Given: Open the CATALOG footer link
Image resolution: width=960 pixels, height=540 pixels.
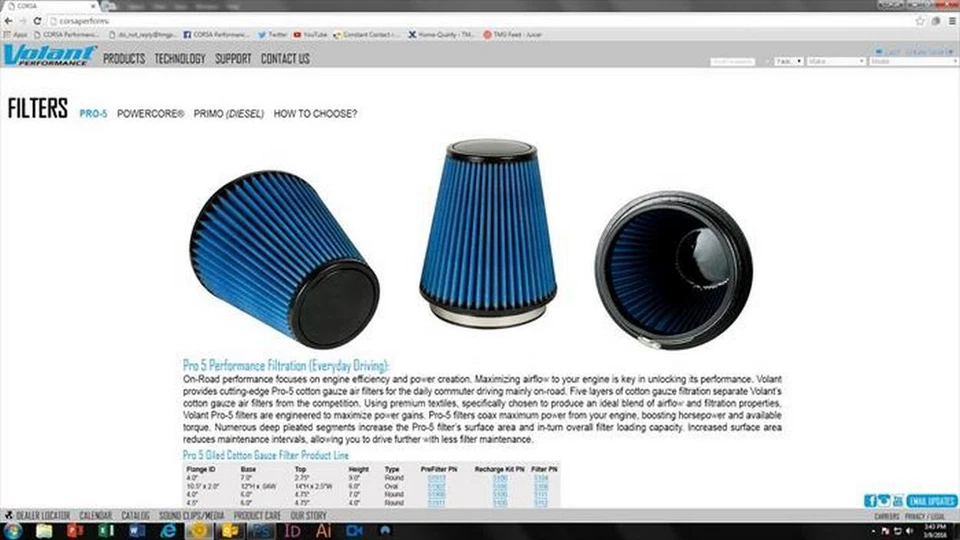Looking at the screenshot, I should [x=135, y=516].
